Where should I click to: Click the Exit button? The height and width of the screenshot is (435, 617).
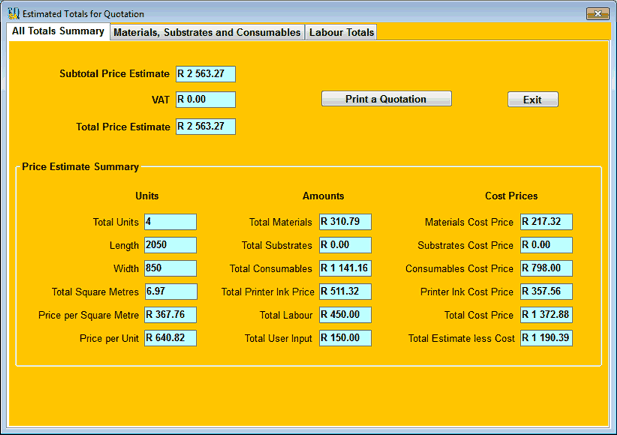pos(532,99)
